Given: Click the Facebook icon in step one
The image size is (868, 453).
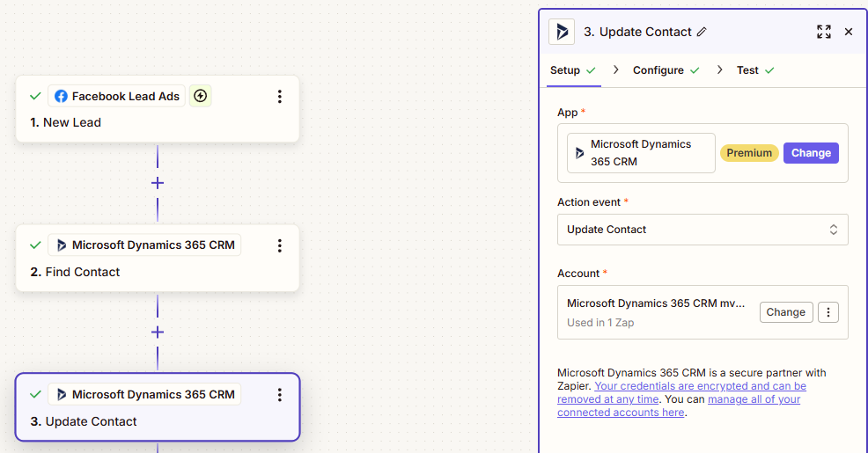Looking at the screenshot, I should pyautogui.click(x=61, y=97).
